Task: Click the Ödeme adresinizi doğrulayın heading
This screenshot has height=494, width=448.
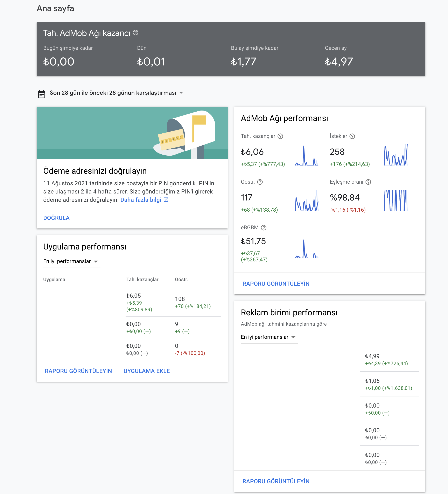Action: tap(95, 171)
